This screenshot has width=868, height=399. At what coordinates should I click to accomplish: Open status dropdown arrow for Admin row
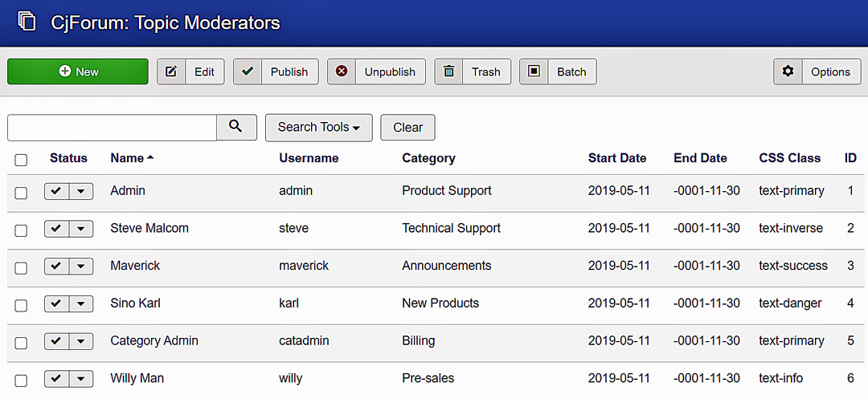click(x=81, y=191)
